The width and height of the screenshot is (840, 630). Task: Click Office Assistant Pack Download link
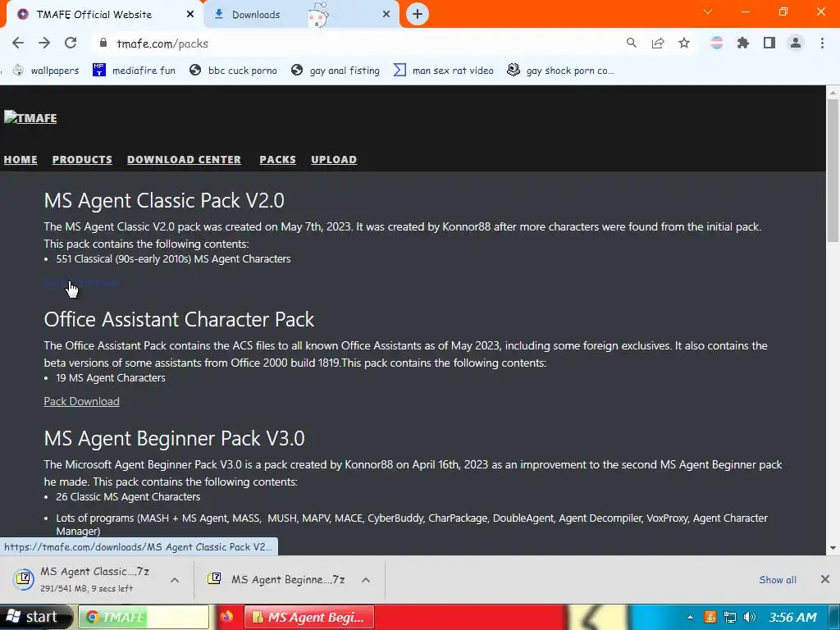click(81, 401)
